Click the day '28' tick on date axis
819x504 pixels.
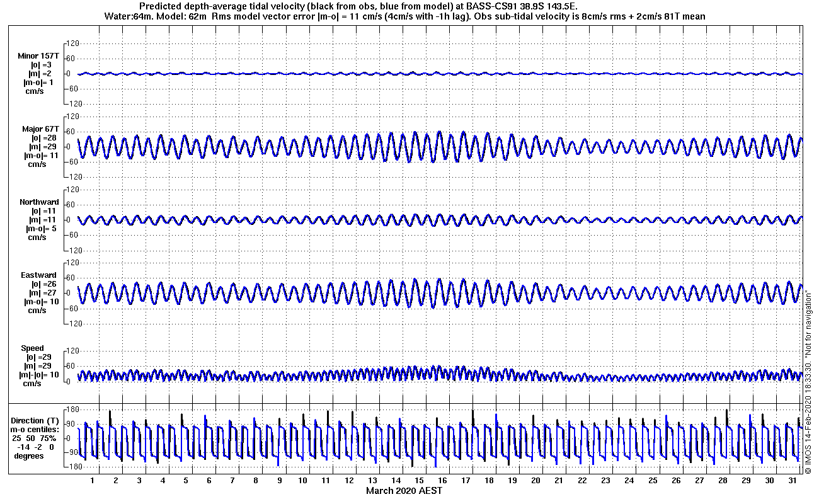(x=722, y=481)
